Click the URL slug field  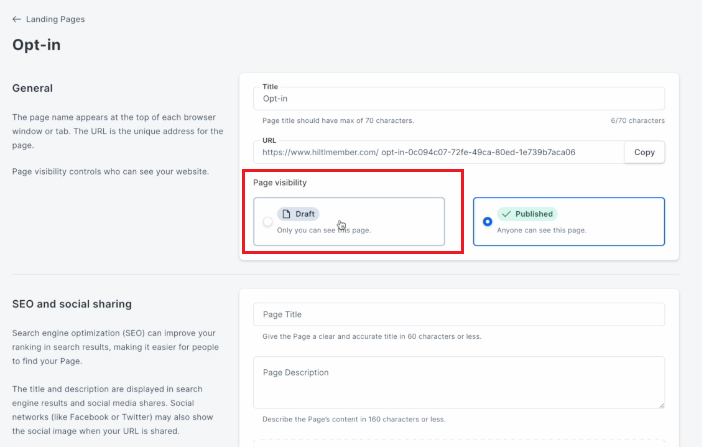[x=439, y=152]
